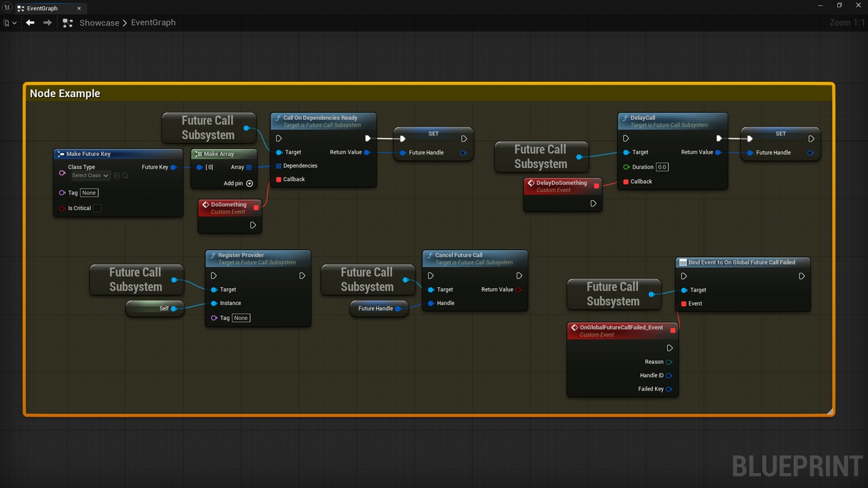Click the Target pin on Bind Event node
This screenshot has width=868, height=488.
684,290
